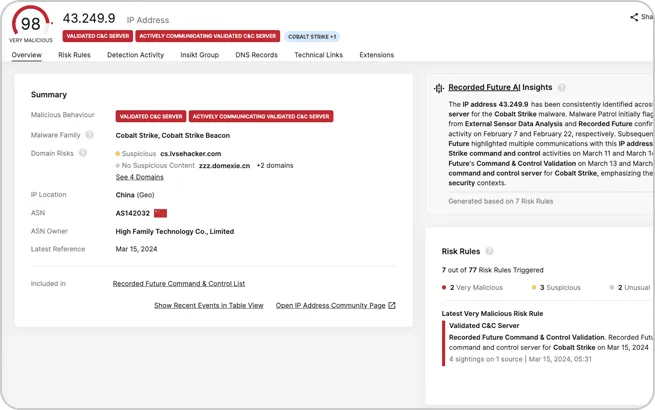
Task: Click the 98 risk score gauge
Action: (x=30, y=23)
